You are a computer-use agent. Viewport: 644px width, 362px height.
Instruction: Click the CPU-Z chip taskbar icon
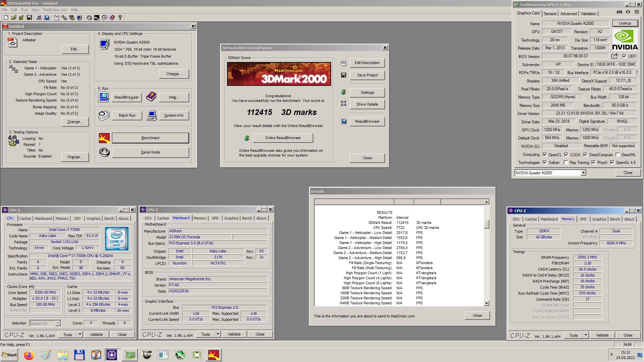tap(111, 355)
